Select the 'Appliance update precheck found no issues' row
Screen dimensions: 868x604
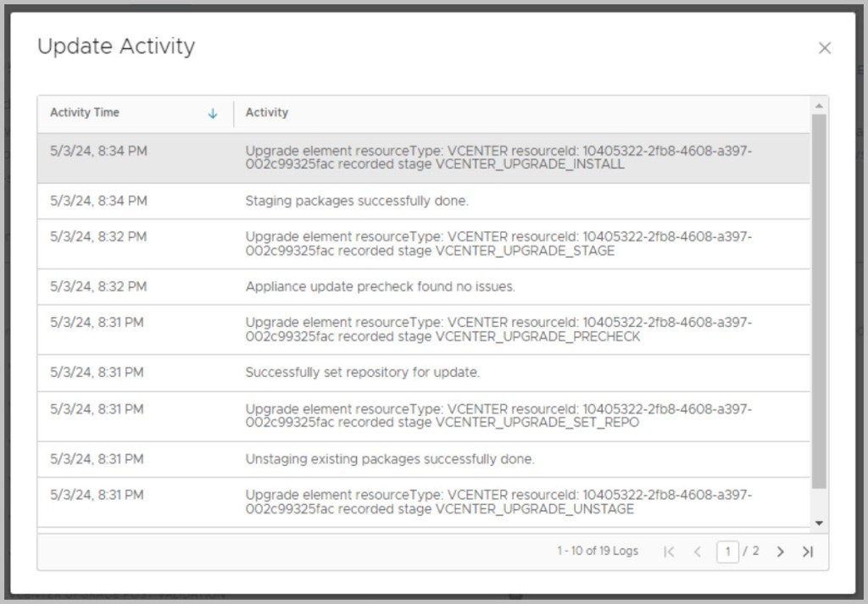tap(424, 287)
